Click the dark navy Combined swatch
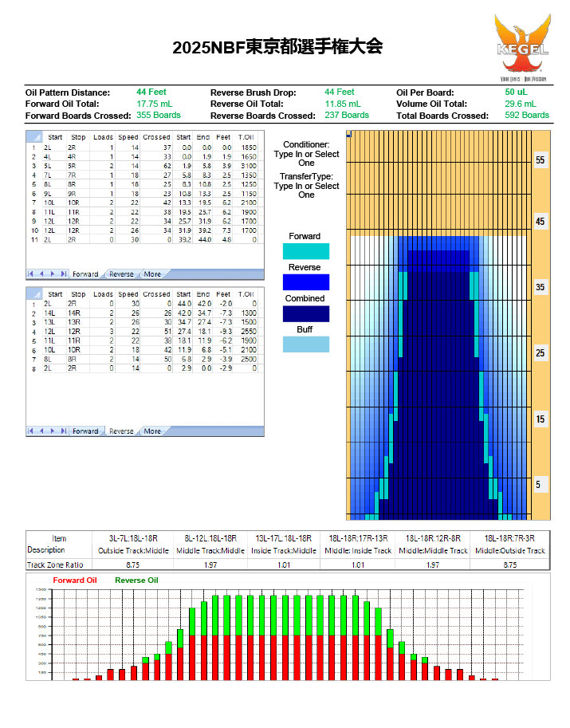Image resolution: width=570 pixels, height=728 pixels. (306, 313)
